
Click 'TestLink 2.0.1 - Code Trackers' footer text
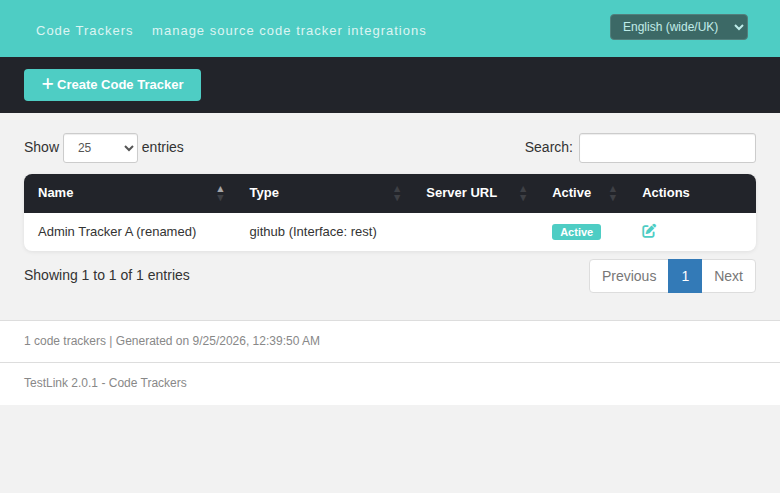click(105, 383)
